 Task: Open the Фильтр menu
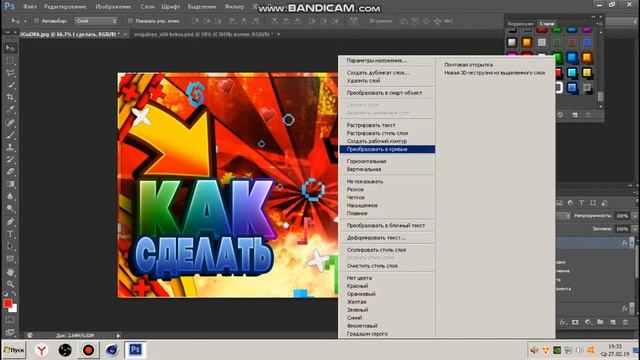234,7
